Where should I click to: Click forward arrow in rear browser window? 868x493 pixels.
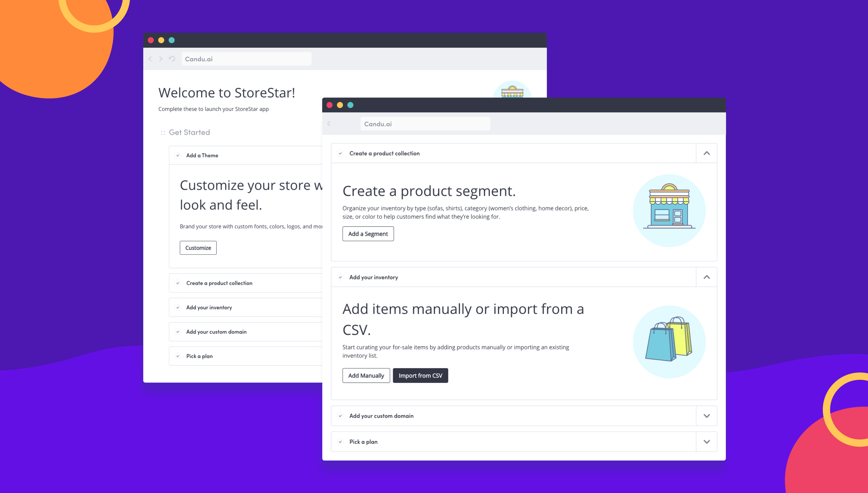161,59
